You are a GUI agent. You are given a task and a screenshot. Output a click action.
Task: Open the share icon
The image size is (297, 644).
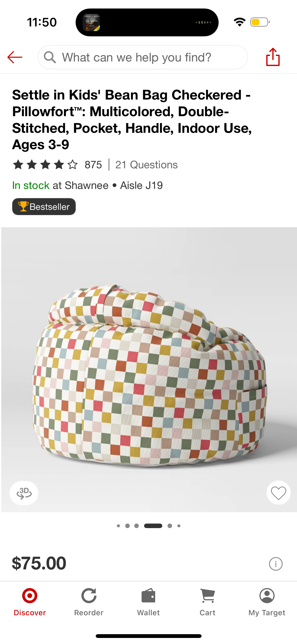pyautogui.click(x=273, y=57)
